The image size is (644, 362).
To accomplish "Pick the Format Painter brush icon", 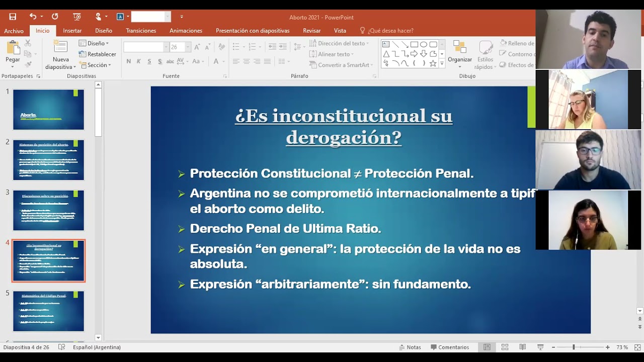I will click(28, 64).
